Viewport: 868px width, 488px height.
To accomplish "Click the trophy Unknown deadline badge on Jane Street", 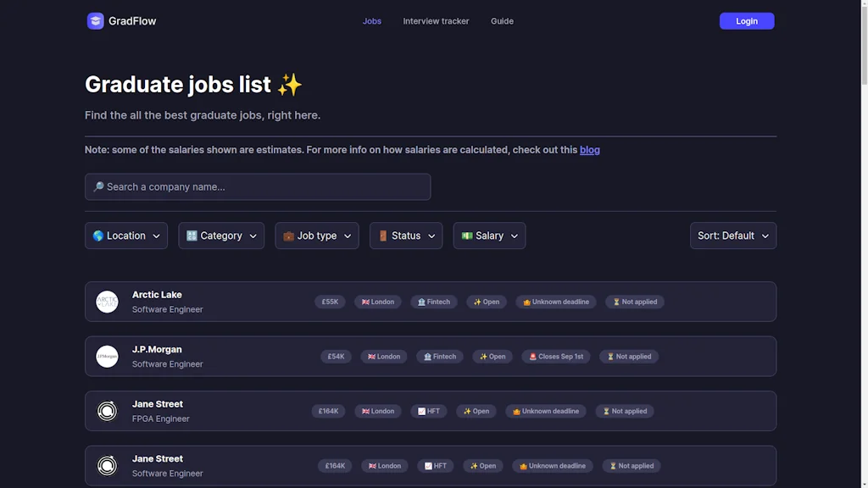I will (x=546, y=410).
